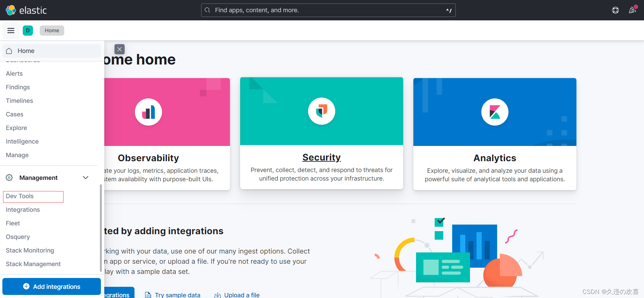Viewport: 644px width, 298px height.
Task: Click the Try sample data document icon
Action: (148, 295)
